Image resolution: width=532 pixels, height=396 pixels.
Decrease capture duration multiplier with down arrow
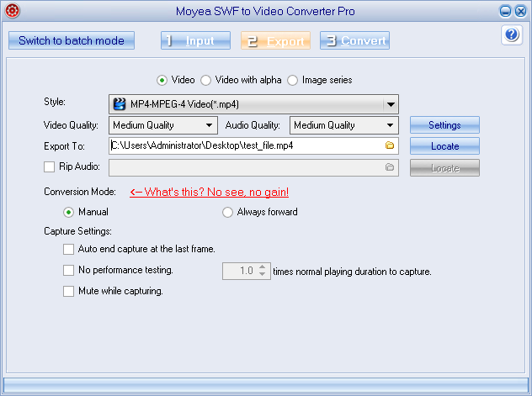coord(262,274)
